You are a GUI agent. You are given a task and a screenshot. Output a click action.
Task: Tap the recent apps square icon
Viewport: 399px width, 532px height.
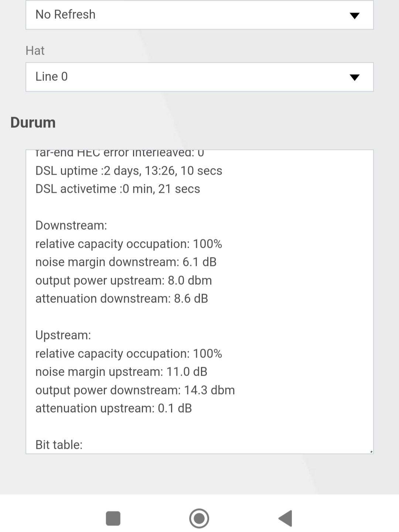(x=113, y=518)
